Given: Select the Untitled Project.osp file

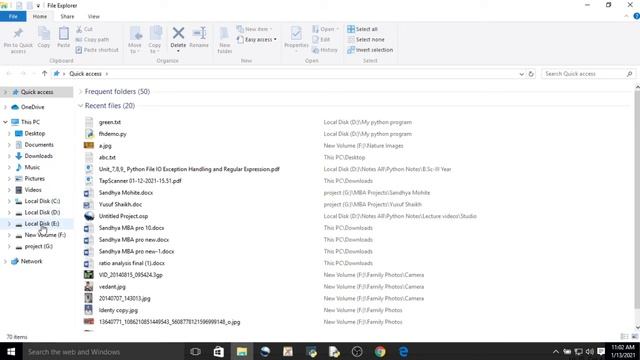Looking at the screenshot, I should click(x=123, y=216).
